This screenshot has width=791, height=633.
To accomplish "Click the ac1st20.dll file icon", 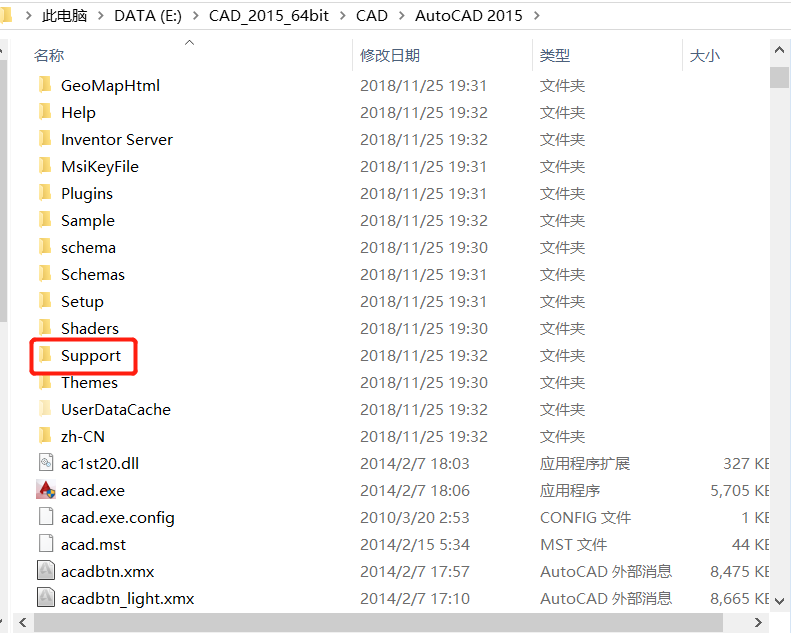I will coord(46,463).
